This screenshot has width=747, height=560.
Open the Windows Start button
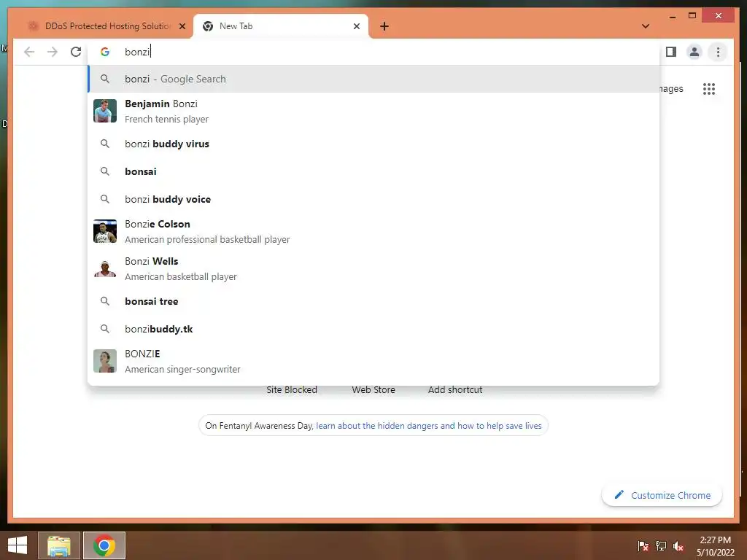tap(18, 545)
